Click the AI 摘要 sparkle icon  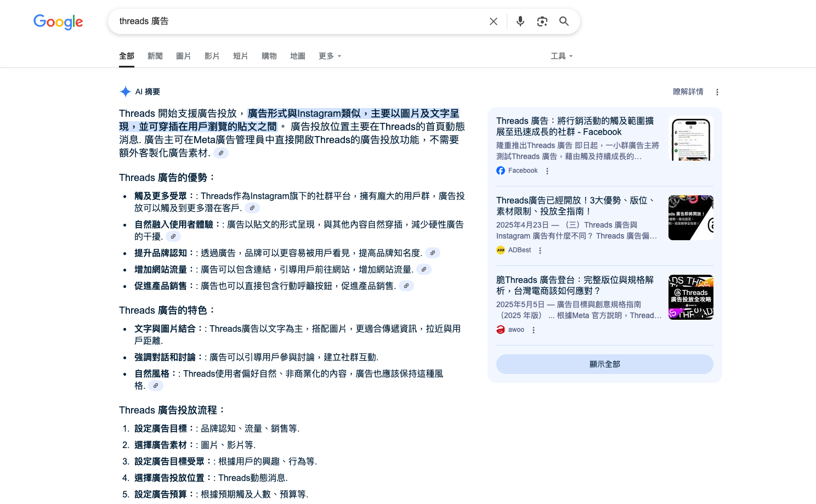click(x=126, y=92)
